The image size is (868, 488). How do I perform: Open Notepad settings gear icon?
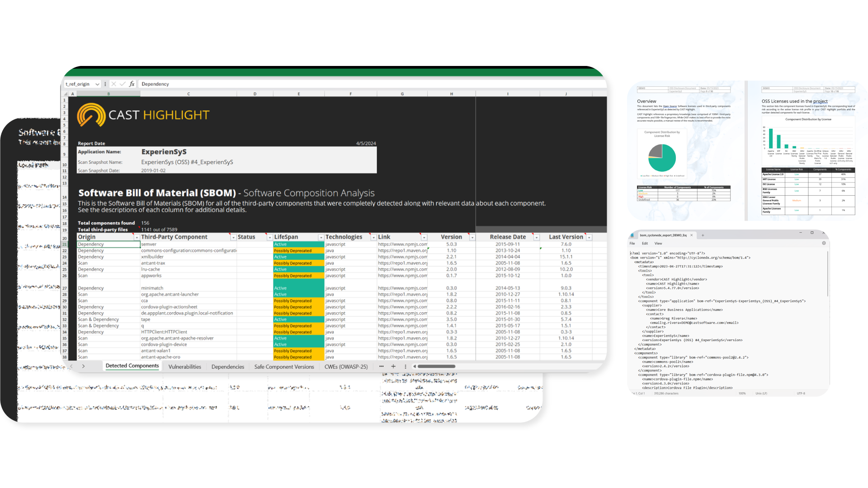(824, 243)
